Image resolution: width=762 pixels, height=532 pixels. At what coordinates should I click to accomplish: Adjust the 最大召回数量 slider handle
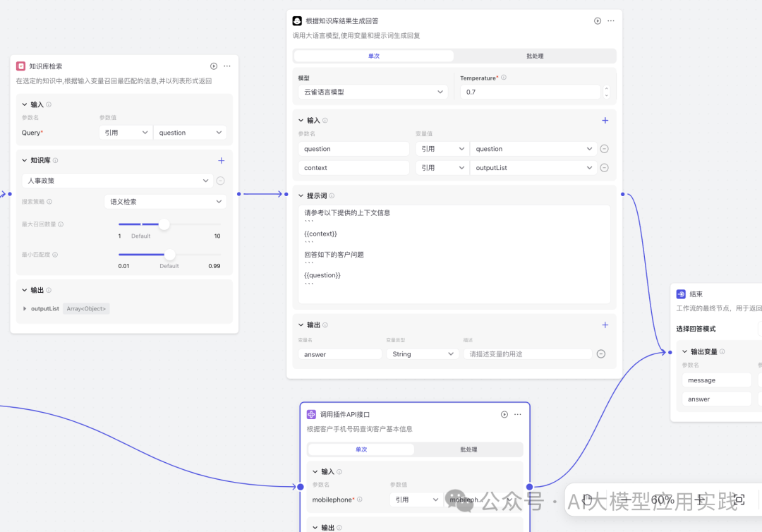point(164,224)
